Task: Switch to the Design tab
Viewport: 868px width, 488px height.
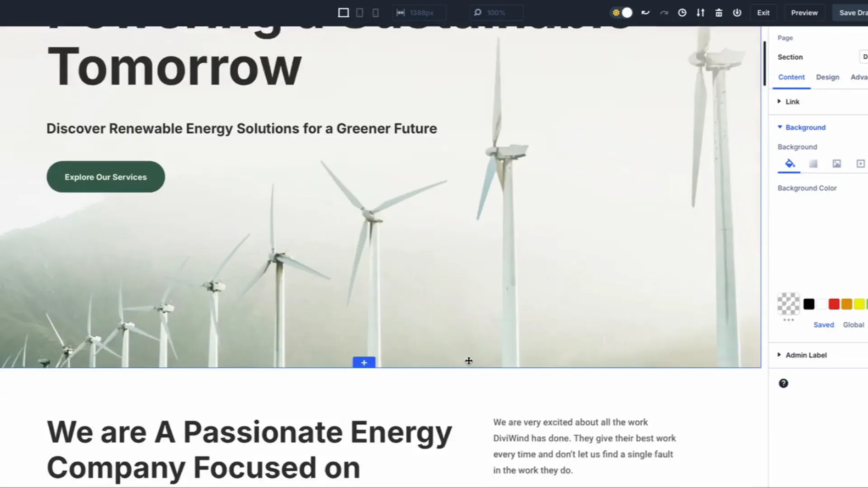Action: (x=827, y=77)
